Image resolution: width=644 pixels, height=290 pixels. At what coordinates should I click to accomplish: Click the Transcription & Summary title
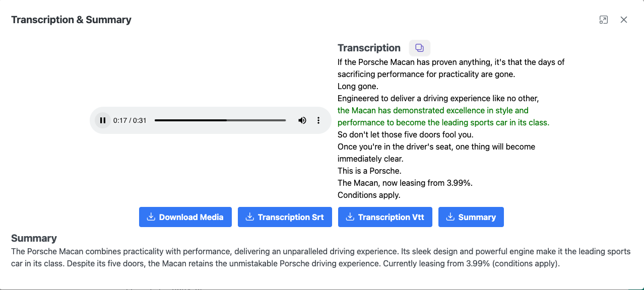click(x=71, y=20)
